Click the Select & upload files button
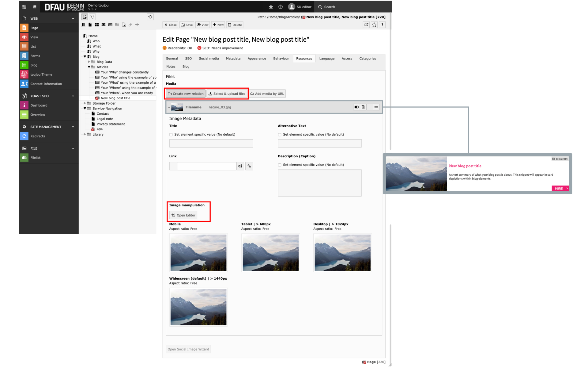 pyautogui.click(x=227, y=94)
